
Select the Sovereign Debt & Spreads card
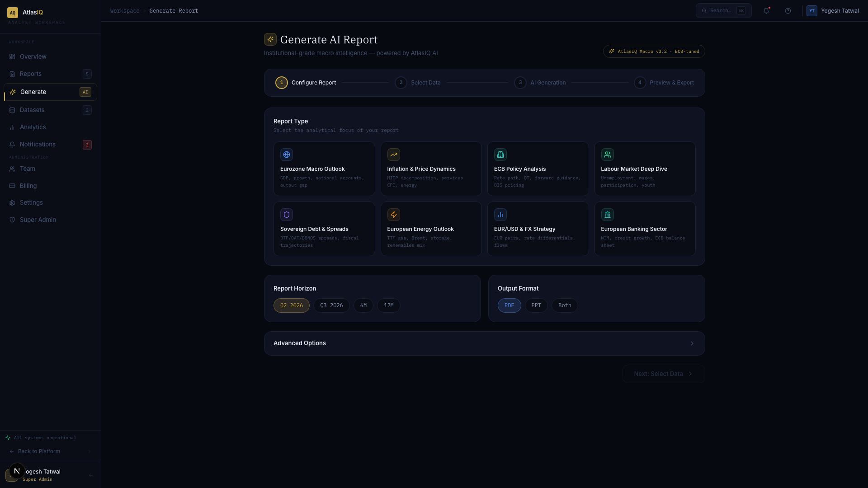[x=324, y=229]
